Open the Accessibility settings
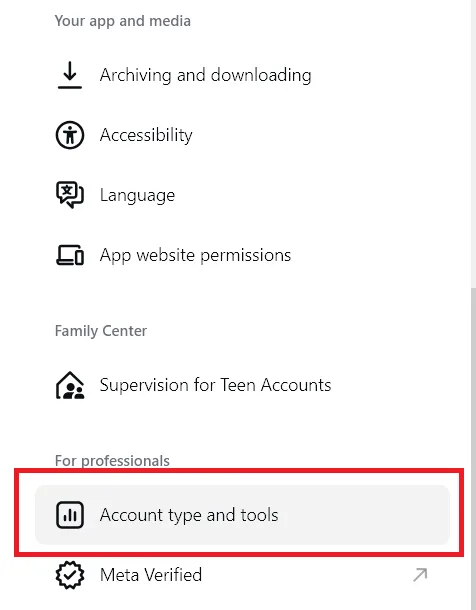The image size is (476, 610). click(x=242, y=135)
